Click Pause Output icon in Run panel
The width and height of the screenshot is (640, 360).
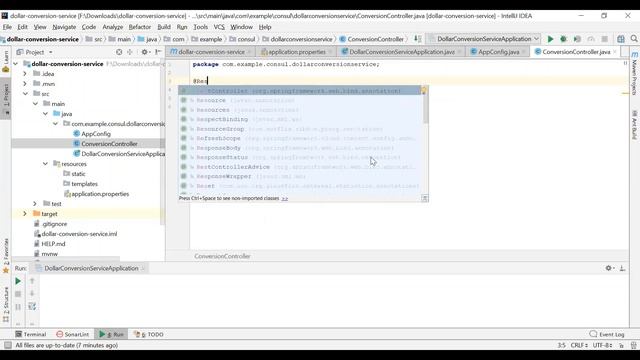point(18,307)
